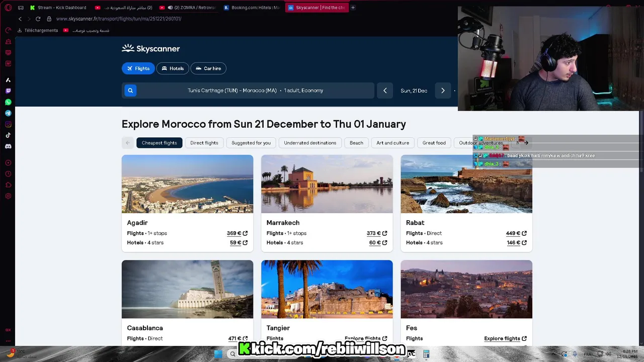
Task: Reload the page with the refresh icon
Action: (38, 19)
